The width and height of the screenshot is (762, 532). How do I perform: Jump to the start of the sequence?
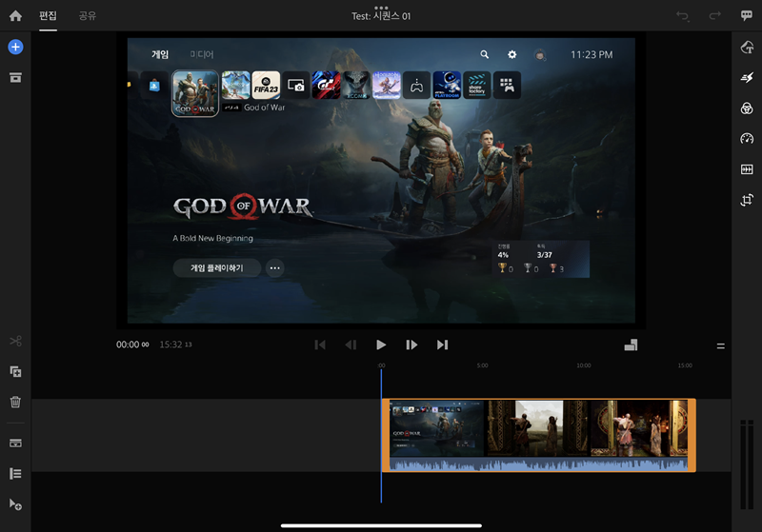[x=320, y=345]
